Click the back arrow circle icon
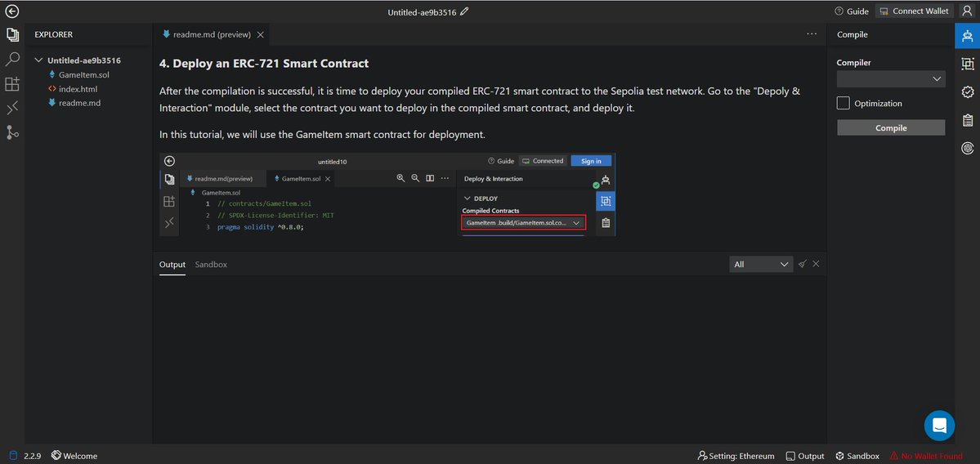Screen dimensions: 980x464 pos(12,11)
